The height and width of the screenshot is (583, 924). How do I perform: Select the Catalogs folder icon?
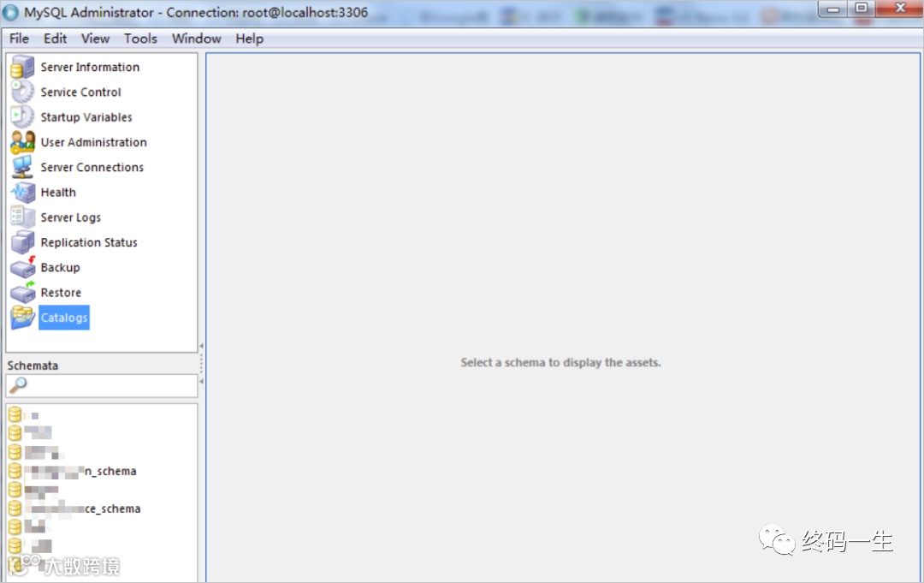pyautogui.click(x=22, y=317)
